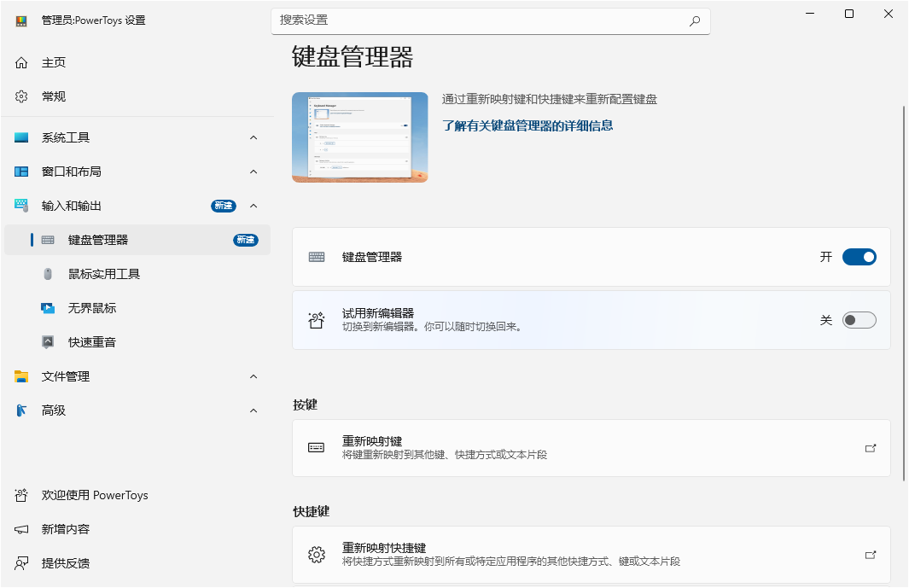Select the 键盘管理器 keyboard icon in sidebar

click(x=49, y=240)
